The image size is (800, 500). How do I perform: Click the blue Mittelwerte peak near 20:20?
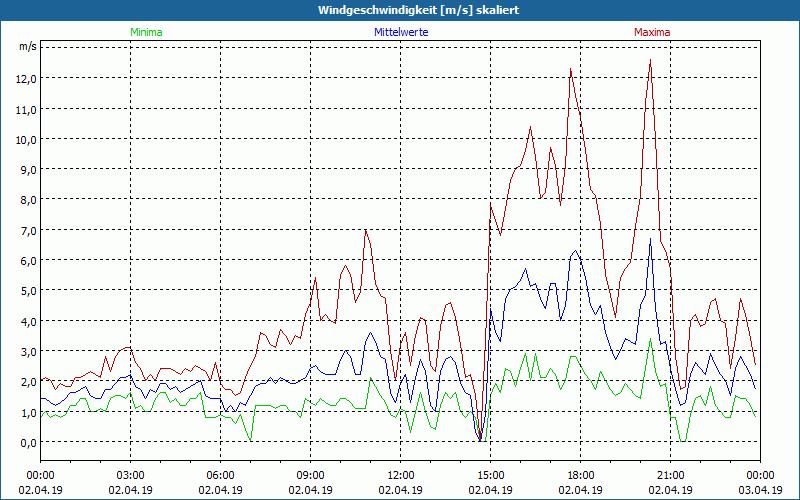[651, 238]
